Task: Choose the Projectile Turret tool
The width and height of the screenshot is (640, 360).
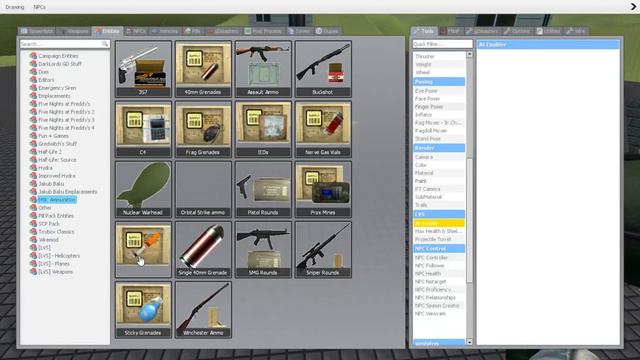Action: [x=439, y=239]
